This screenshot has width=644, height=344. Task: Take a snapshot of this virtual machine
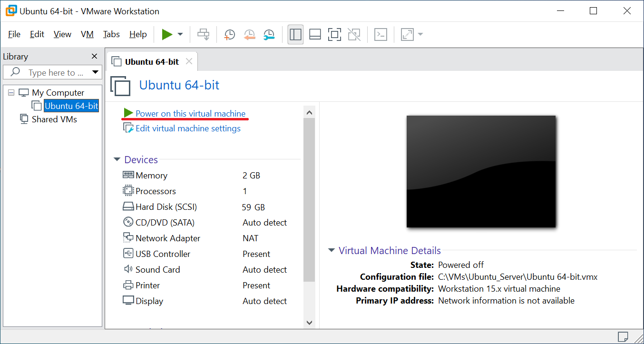point(230,34)
